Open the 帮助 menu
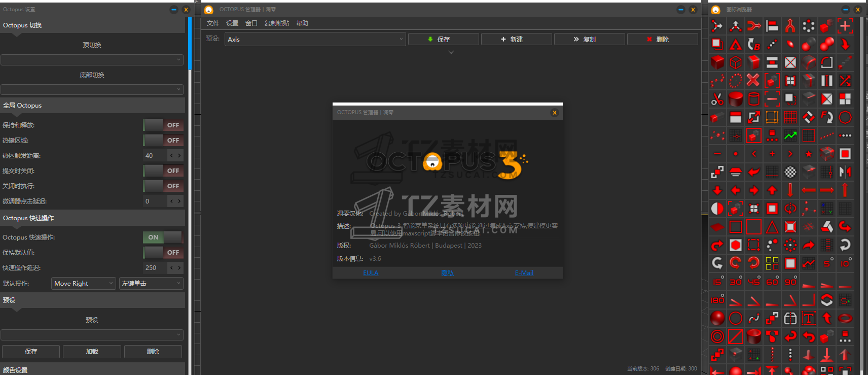 tap(302, 23)
